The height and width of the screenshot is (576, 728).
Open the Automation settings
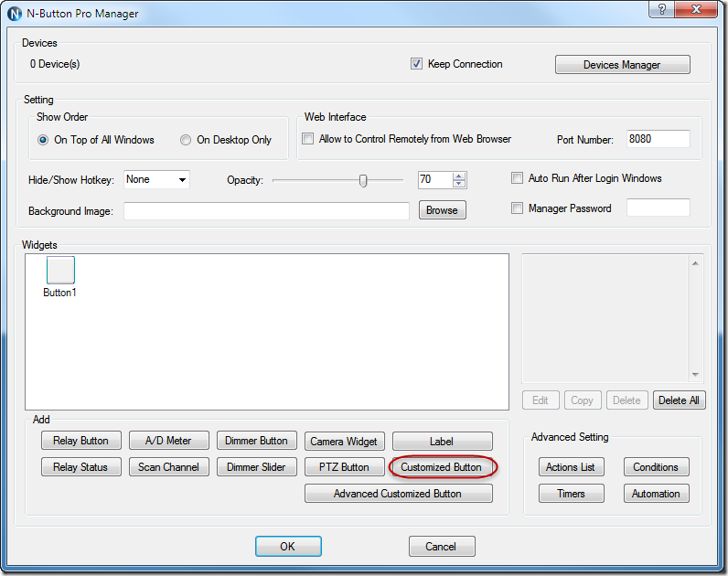pyautogui.click(x=656, y=494)
